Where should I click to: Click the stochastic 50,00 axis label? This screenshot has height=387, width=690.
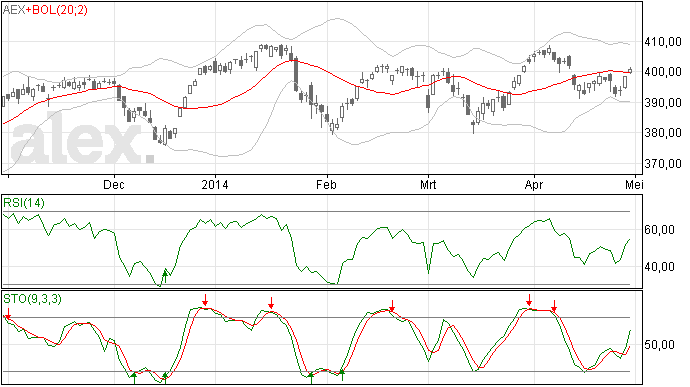click(x=659, y=345)
